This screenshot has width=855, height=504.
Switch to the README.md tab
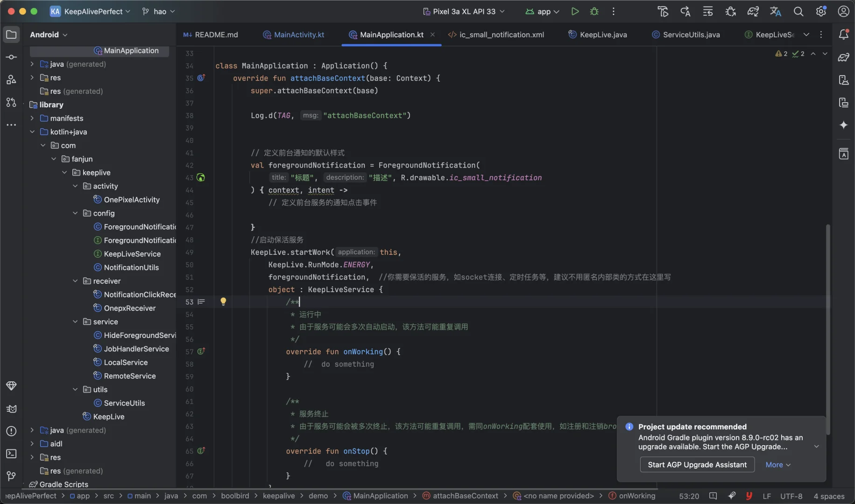click(211, 35)
